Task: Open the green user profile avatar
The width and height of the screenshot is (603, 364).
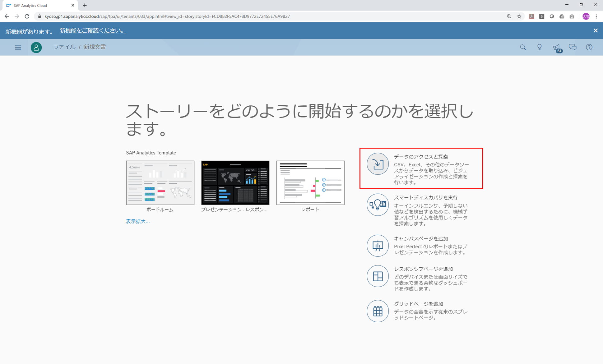Action: [x=36, y=47]
